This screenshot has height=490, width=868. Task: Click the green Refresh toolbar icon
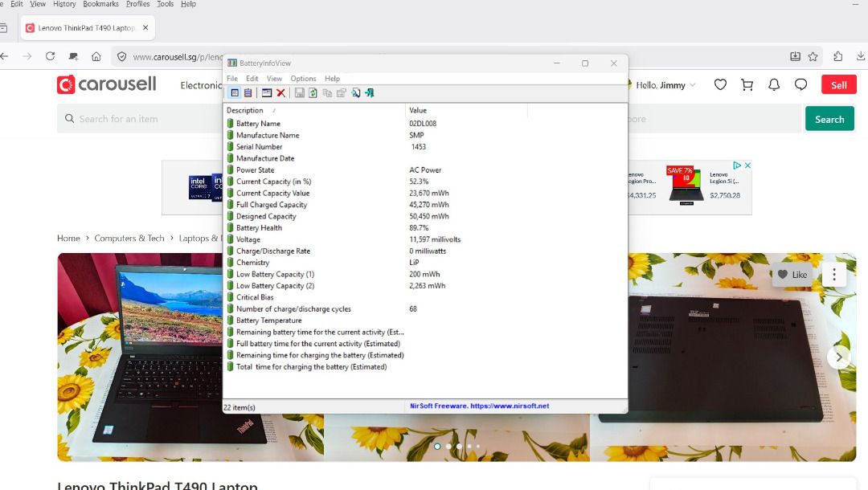click(x=313, y=93)
